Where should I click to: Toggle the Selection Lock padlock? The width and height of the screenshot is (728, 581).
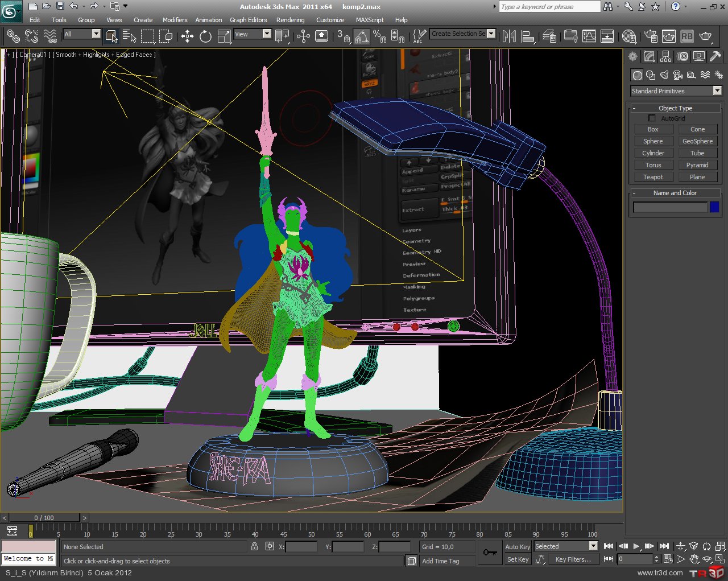255,546
